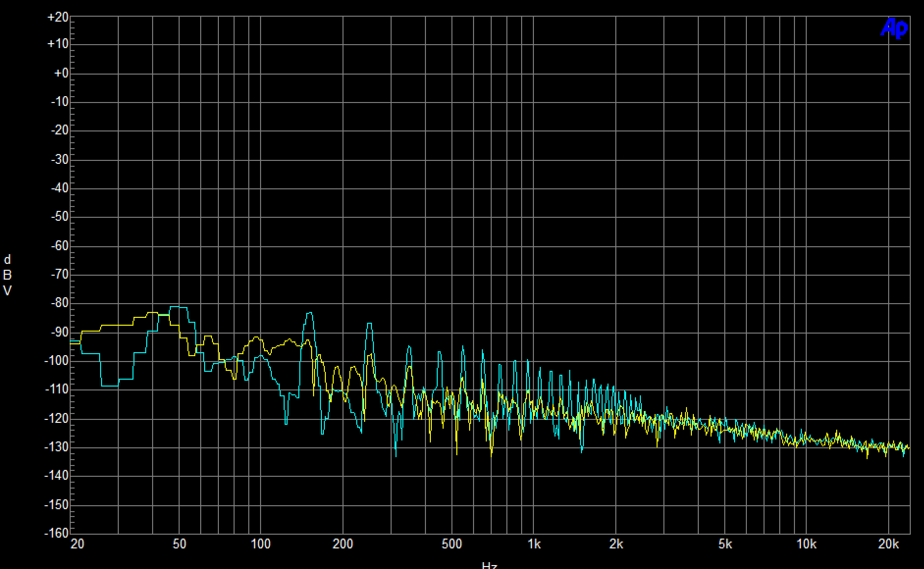Click the +20 y-axis label
Screen dimensions: 924x569
[57, 17]
